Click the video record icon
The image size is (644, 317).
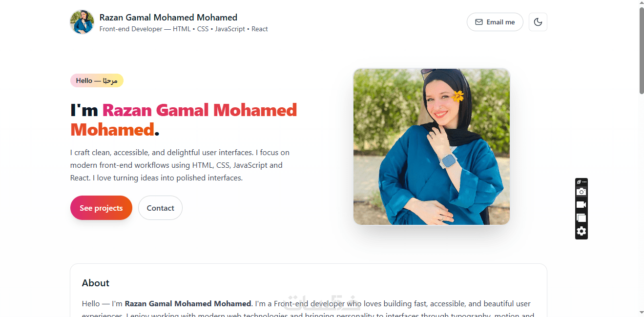click(581, 205)
